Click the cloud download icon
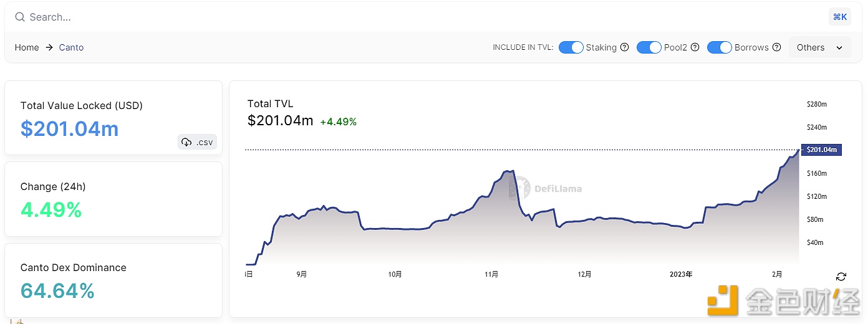Viewport: 868px width, 324px height. 186,142
